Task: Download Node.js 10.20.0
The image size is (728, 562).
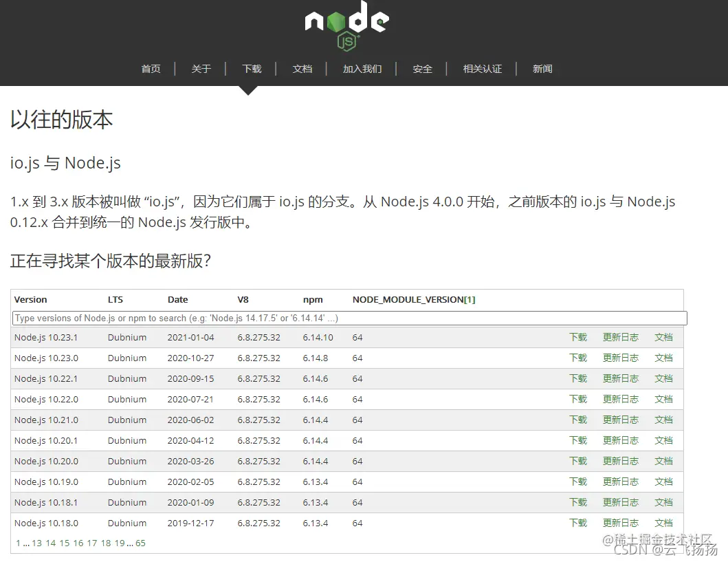Action: pyautogui.click(x=579, y=461)
